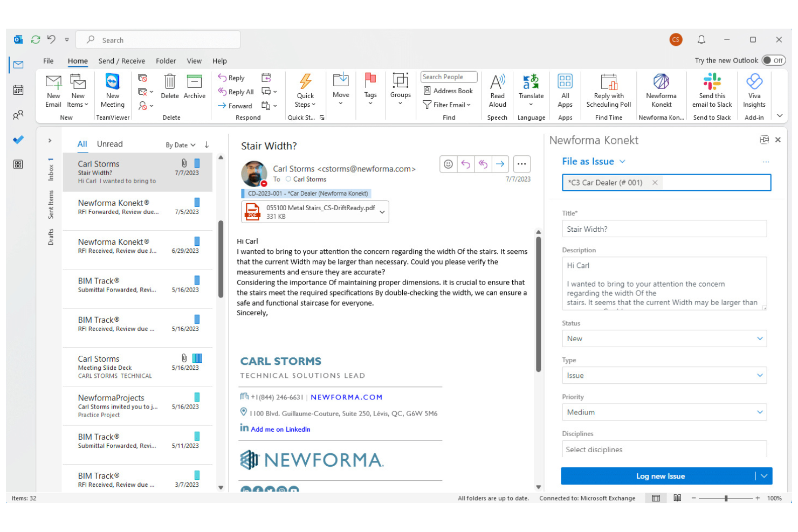798x532 pixels.
Task: Expand the File as Issue chevron
Action: coord(622,162)
